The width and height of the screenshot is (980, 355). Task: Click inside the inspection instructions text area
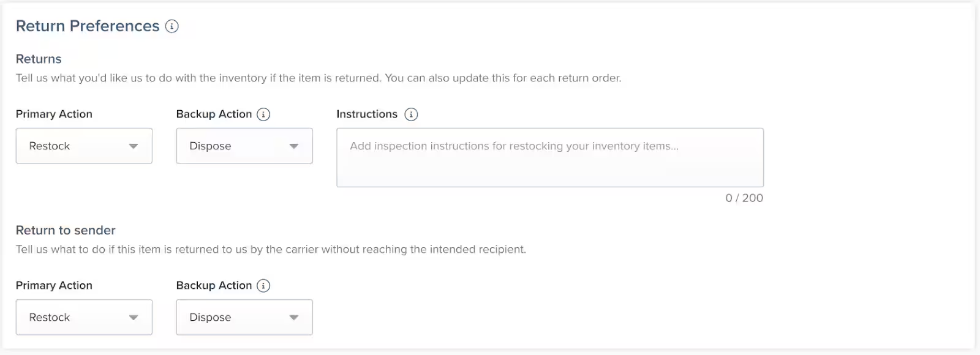tap(549, 157)
